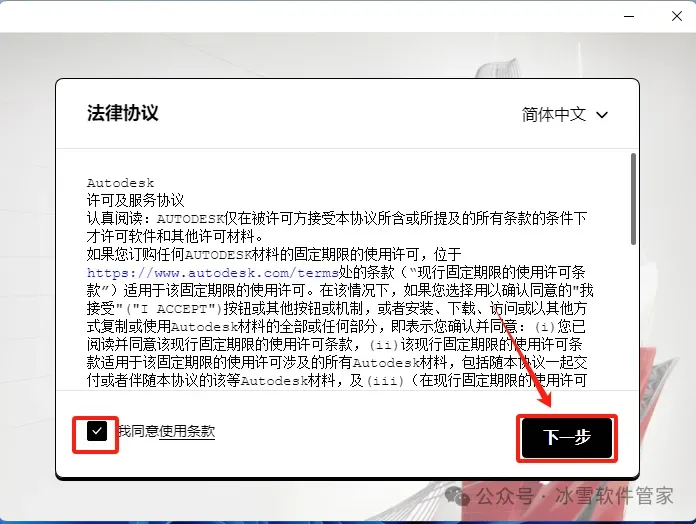696x524 pixels.
Task: Minimize the installer window
Action: pyautogui.click(x=629, y=16)
